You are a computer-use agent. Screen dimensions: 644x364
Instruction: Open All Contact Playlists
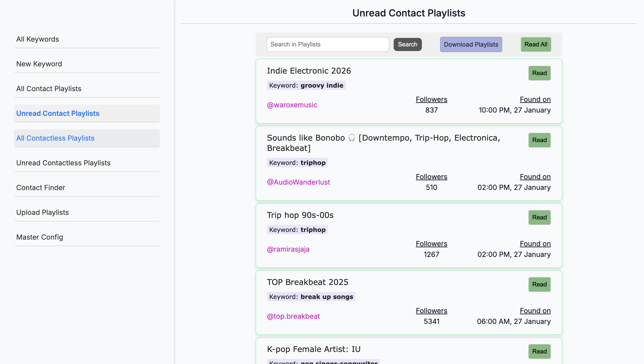point(87,89)
